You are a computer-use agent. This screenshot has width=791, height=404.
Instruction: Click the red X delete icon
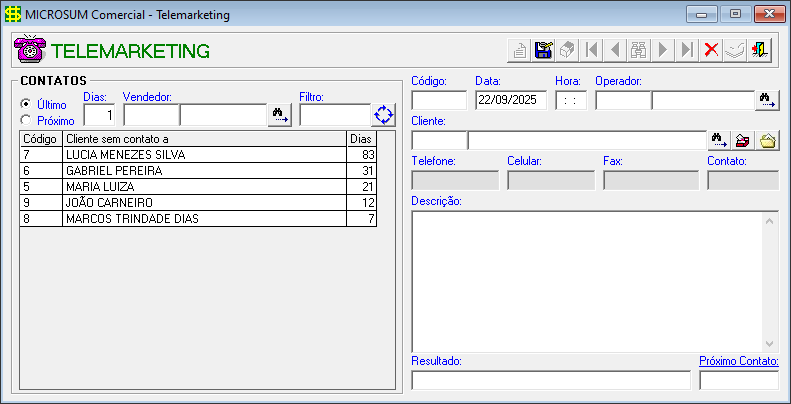pos(711,51)
